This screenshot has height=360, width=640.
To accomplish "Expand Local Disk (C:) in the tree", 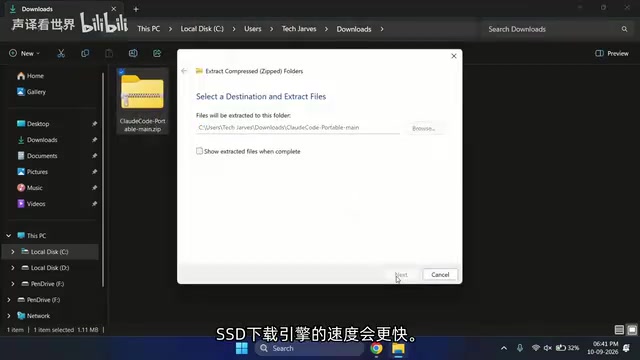I will [13, 252].
